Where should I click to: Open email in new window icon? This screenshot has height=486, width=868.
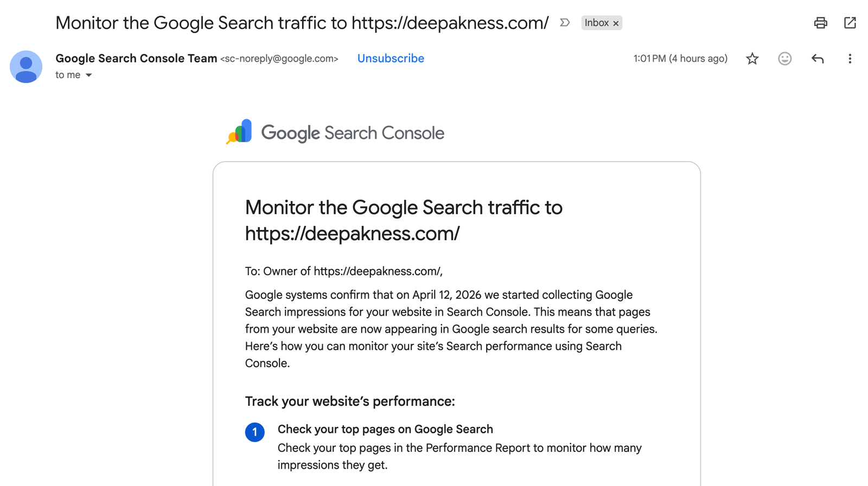pyautogui.click(x=850, y=23)
